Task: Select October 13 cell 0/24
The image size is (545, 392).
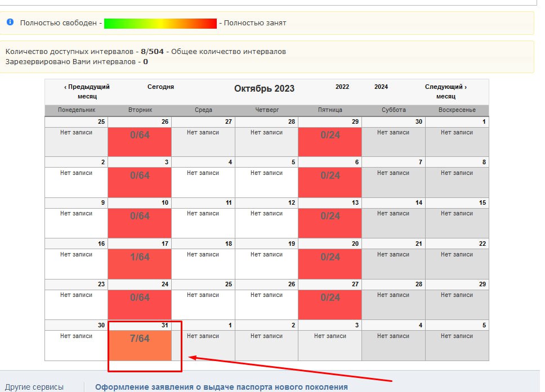Action: (x=330, y=223)
